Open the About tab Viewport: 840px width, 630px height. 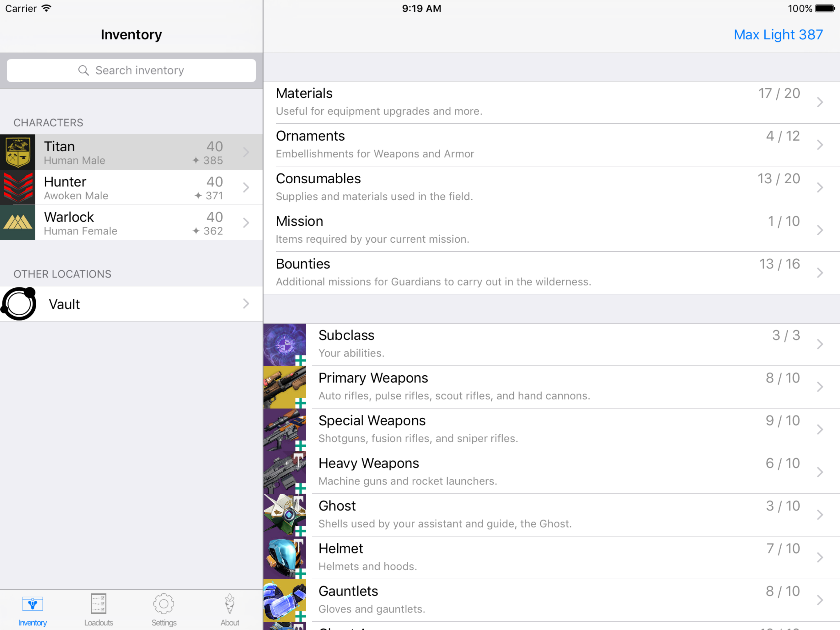coord(230,610)
